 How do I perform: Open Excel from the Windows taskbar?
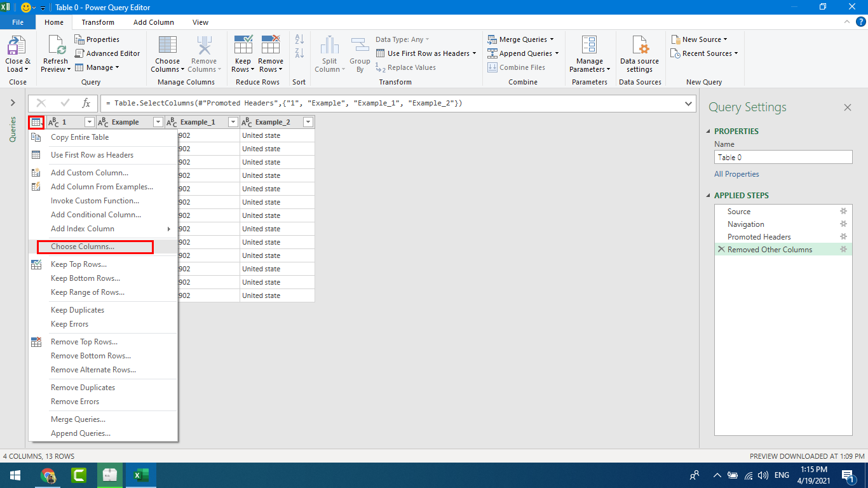click(140, 475)
